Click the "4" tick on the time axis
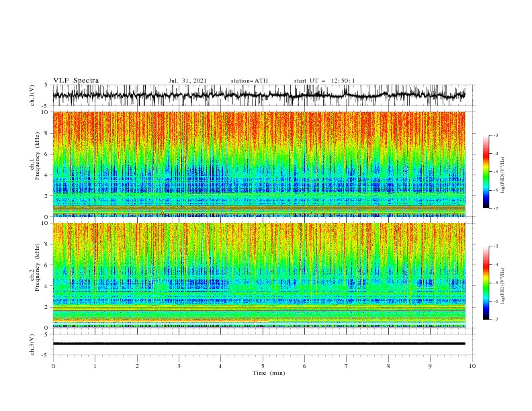Image resolution: width=532 pixels, height=411 pixels. click(x=220, y=366)
